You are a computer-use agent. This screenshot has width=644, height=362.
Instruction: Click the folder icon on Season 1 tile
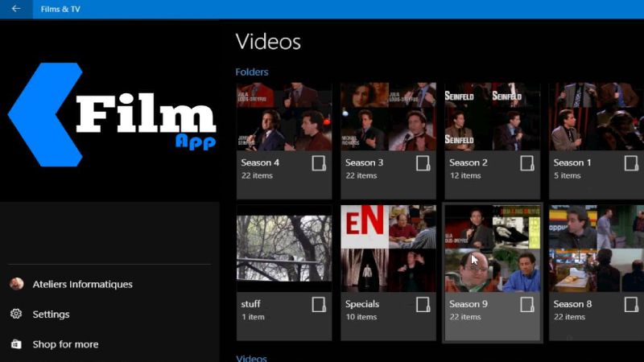631,163
